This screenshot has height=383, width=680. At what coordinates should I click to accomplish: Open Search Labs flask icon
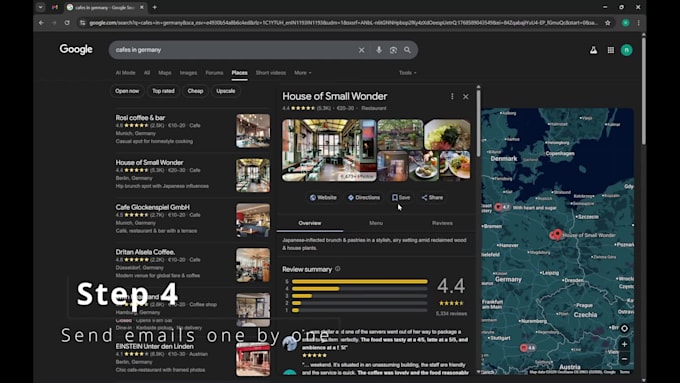[593, 50]
